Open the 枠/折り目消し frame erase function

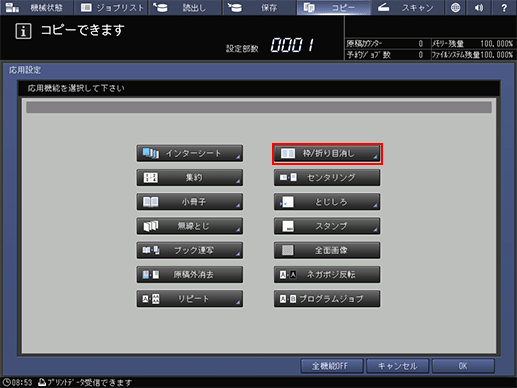click(327, 153)
